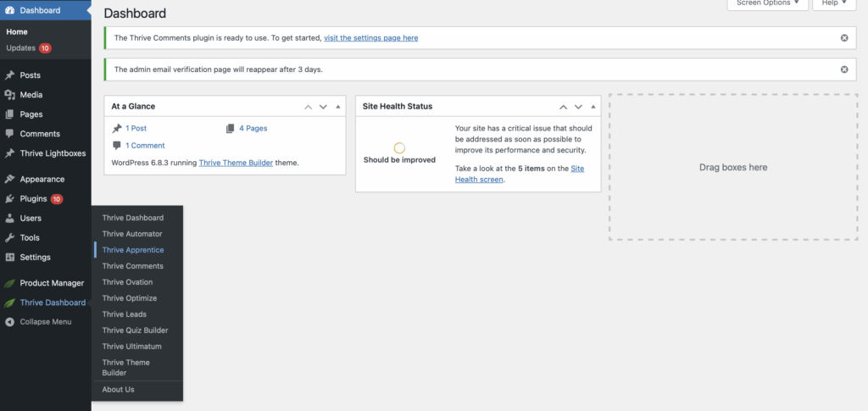Viewport: 868px width, 411px height.
Task: Click the Collapse Menu arrow icon
Action: click(x=10, y=322)
